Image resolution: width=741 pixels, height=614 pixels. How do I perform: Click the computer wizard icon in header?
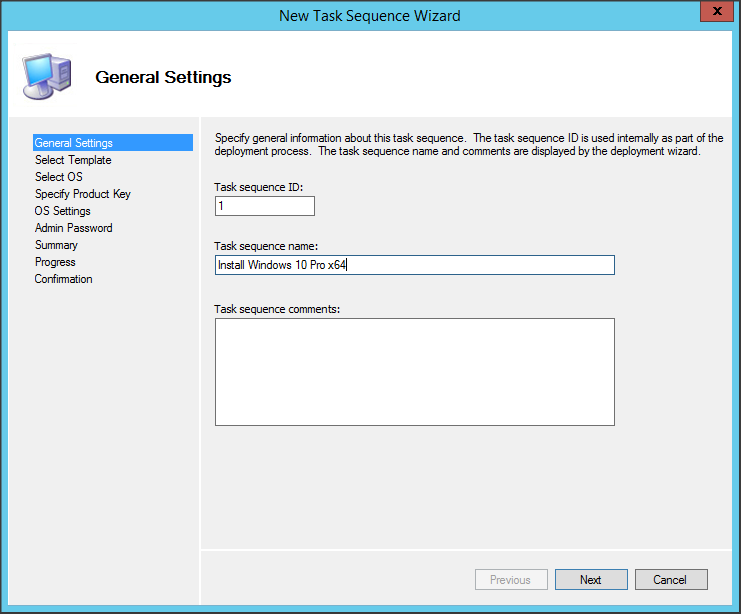coord(46,77)
